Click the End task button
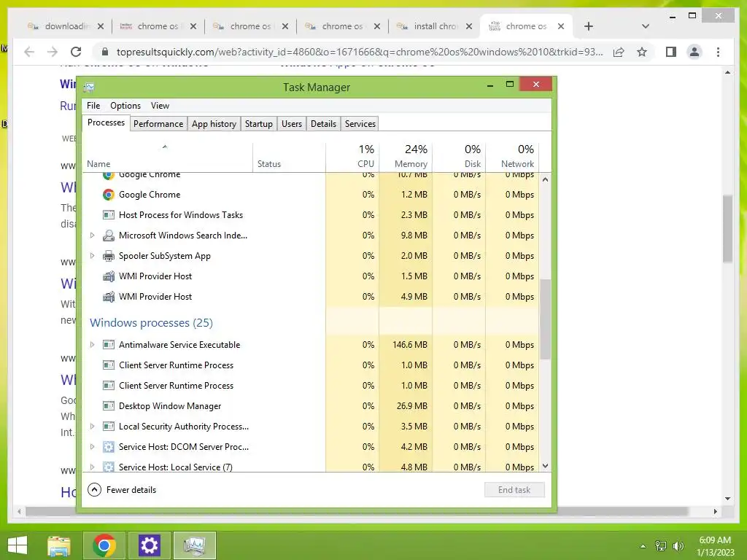This screenshot has width=747, height=560. (x=514, y=490)
